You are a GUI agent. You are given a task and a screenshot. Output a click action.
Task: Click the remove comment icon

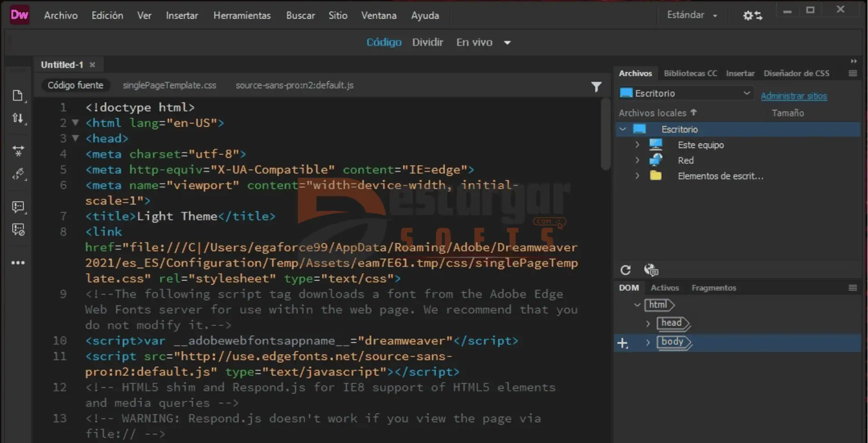18,230
